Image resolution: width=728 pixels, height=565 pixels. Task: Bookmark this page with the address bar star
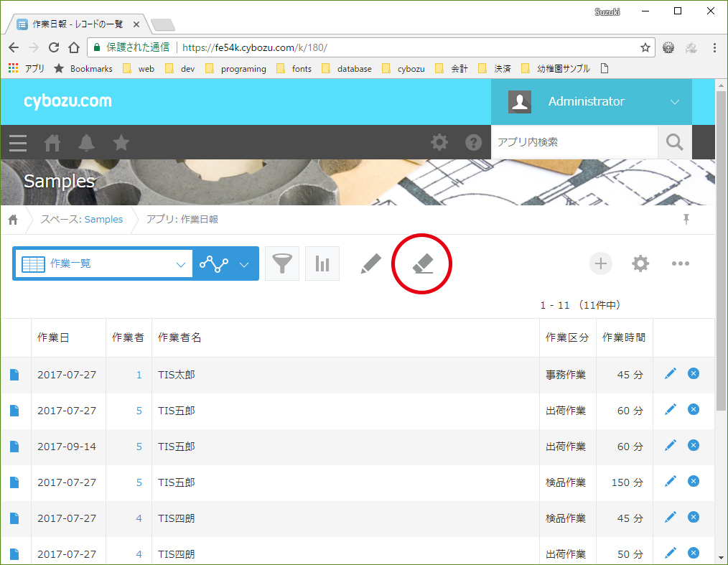(645, 47)
